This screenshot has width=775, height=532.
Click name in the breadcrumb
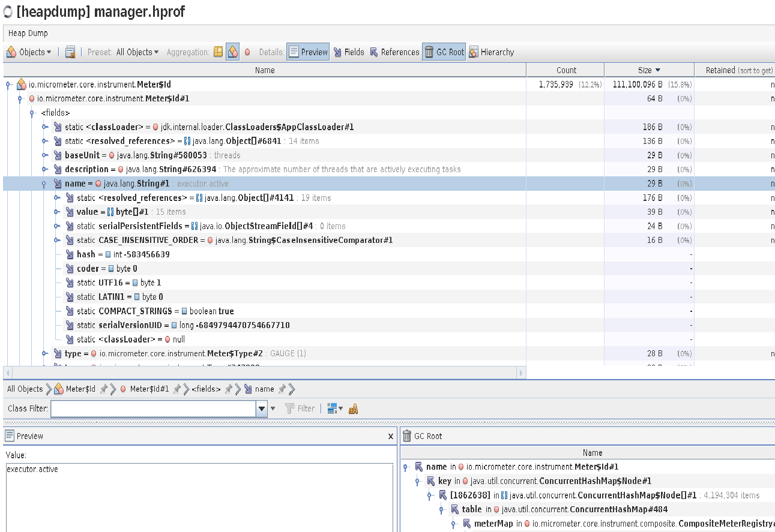(x=259, y=389)
